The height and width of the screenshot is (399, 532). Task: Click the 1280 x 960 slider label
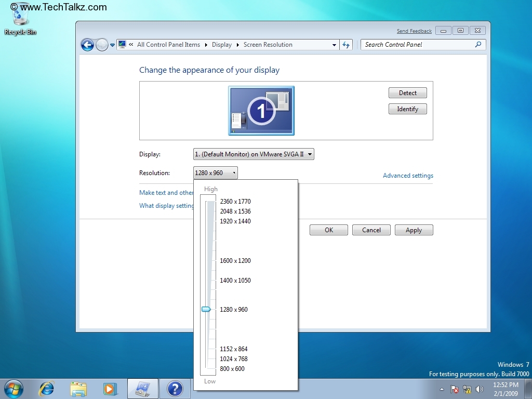pyautogui.click(x=233, y=310)
